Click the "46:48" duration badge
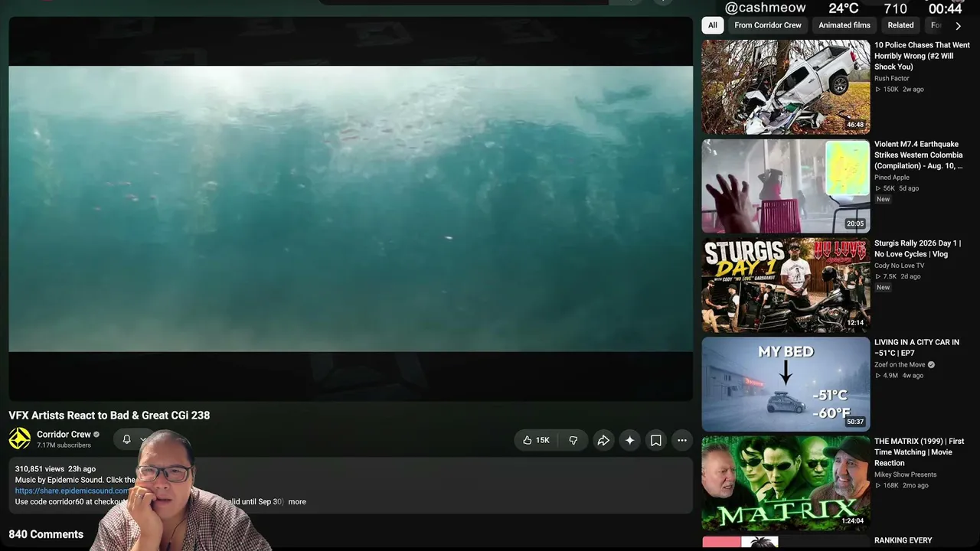Image resolution: width=980 pixels, height=551 pixels. [855, 125]
